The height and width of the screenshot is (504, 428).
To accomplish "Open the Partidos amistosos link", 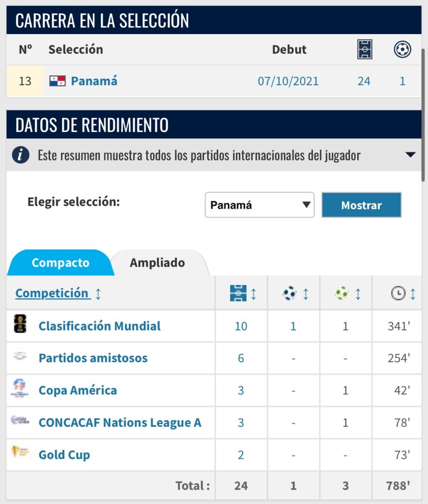I will [93, 358].
